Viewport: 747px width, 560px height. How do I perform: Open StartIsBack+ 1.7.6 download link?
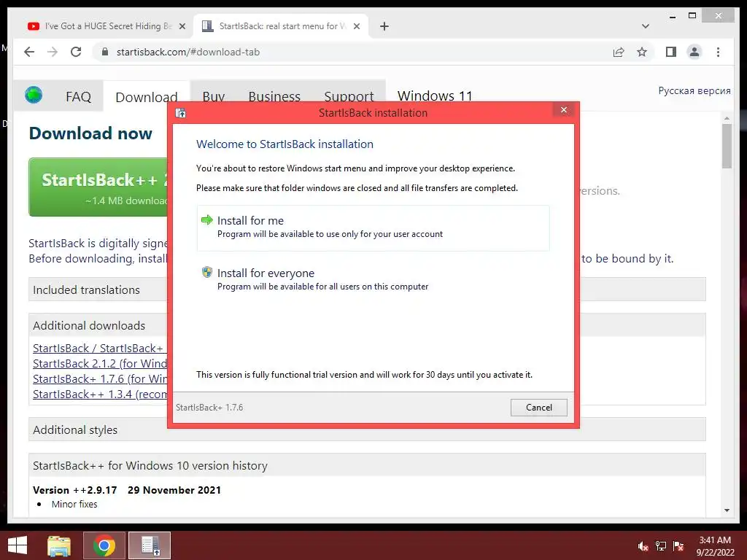[x=100, y=378]
